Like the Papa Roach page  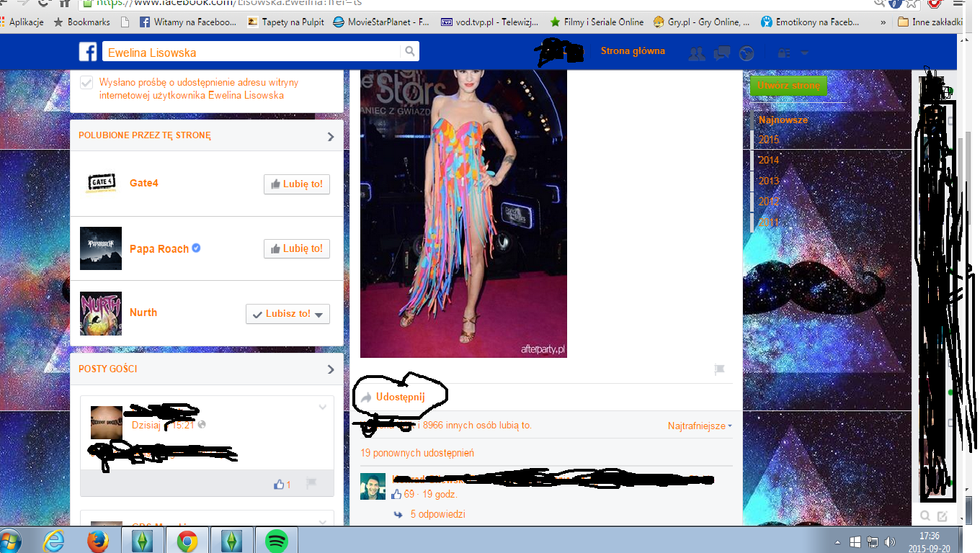pos(297,249)
